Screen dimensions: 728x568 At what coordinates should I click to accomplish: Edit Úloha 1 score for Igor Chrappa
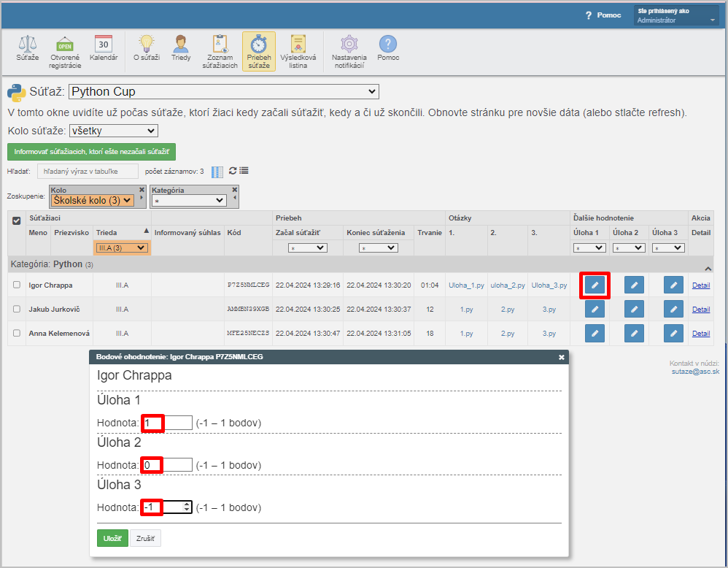[595, 285]
